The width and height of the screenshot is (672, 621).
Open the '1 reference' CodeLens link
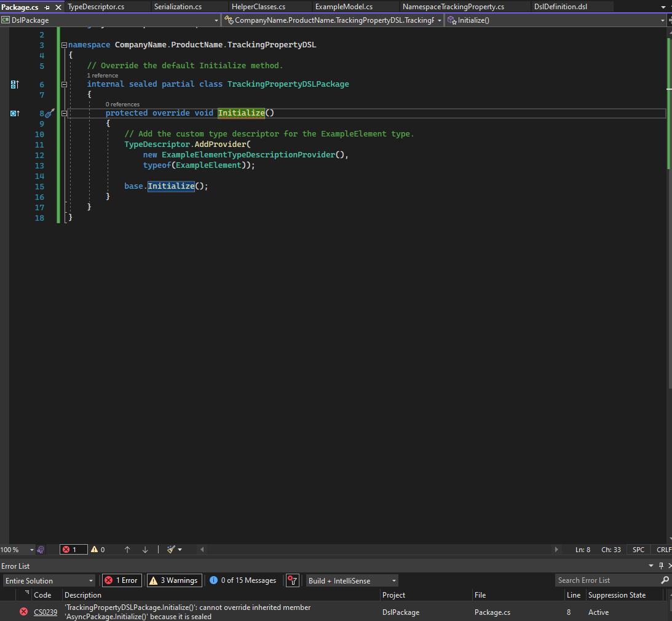(103, 76)
